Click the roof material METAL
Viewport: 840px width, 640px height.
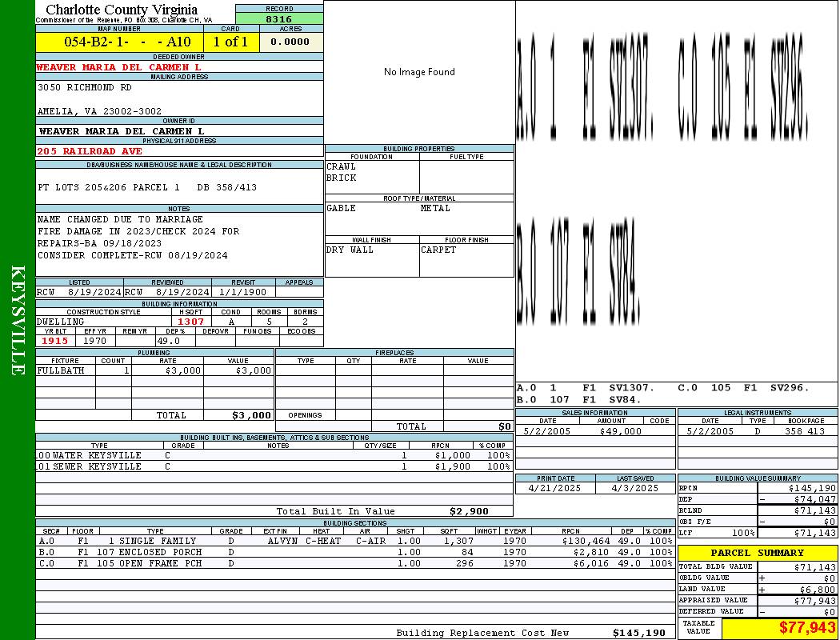(x=435, y=208)
